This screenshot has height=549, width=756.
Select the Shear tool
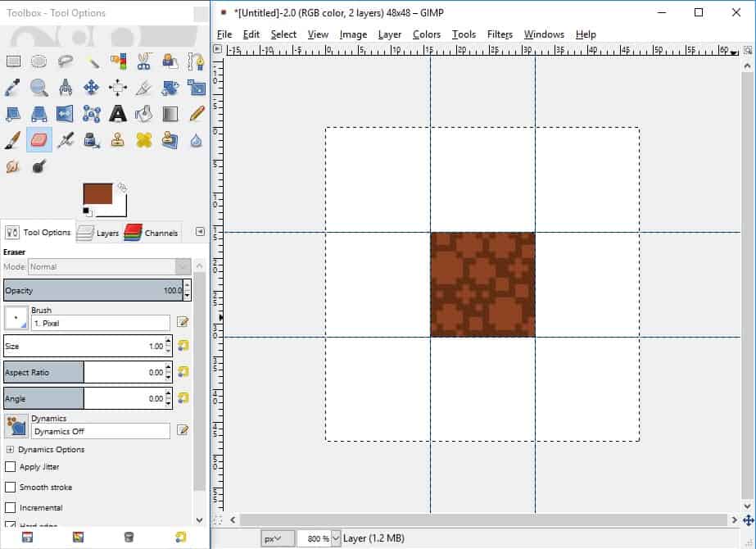pos(13,114)
